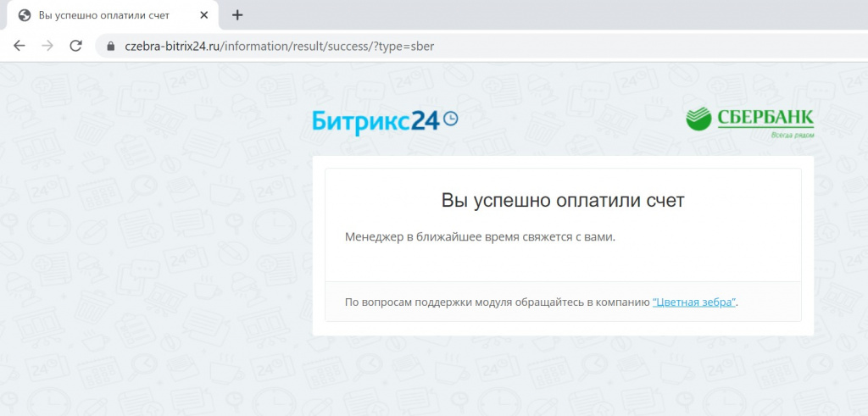The width and height of the screenshot is (868, 416).
Task: Click the globe favicon on the tab
Action: tap(25, 15)
